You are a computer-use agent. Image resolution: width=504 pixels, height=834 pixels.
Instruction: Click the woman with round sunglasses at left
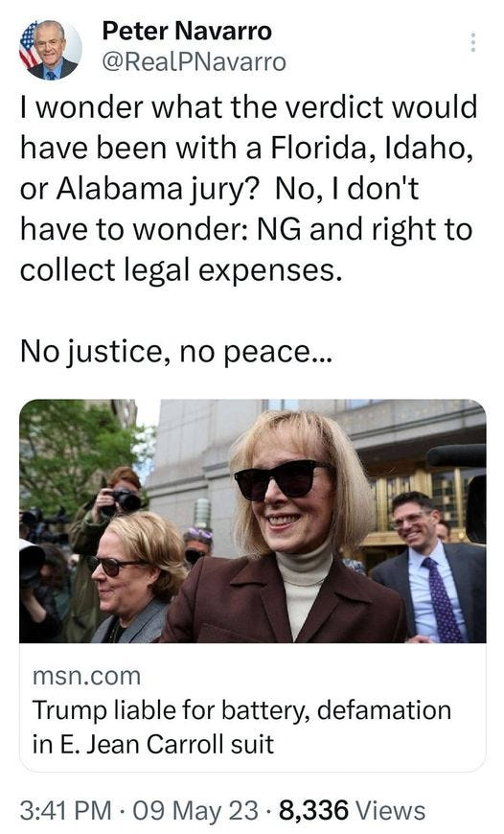tap(135, 577)
